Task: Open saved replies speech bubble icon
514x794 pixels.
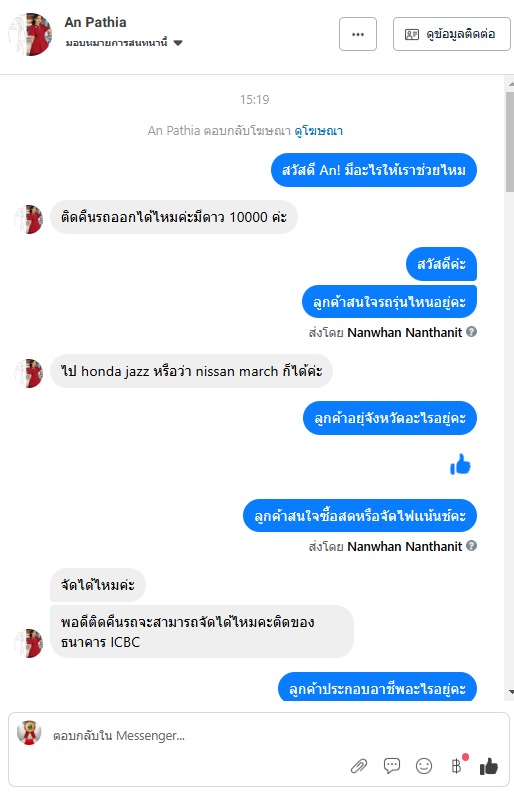Action: tap(391, 766)
